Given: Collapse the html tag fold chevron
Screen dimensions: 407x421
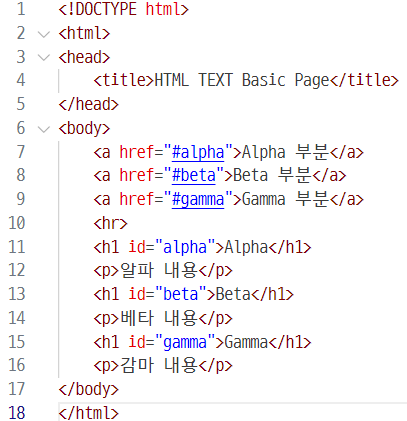Looking at the screenshot, I should [x=44, y=34].
